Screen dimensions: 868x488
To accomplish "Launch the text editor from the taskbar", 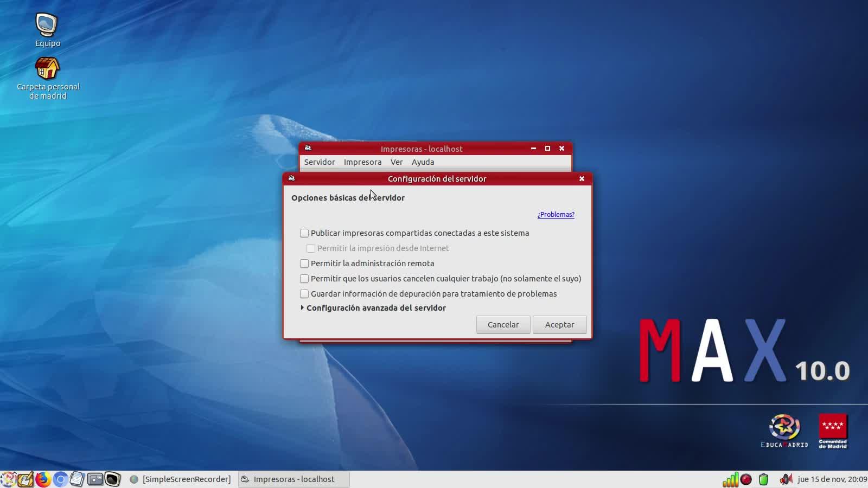I will tap(25, 479).
